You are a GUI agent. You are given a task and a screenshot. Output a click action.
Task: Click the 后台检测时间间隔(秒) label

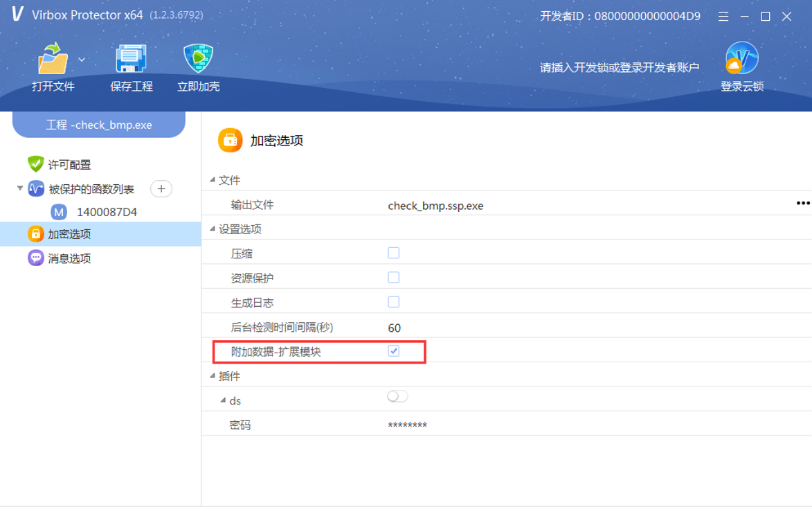282,328
